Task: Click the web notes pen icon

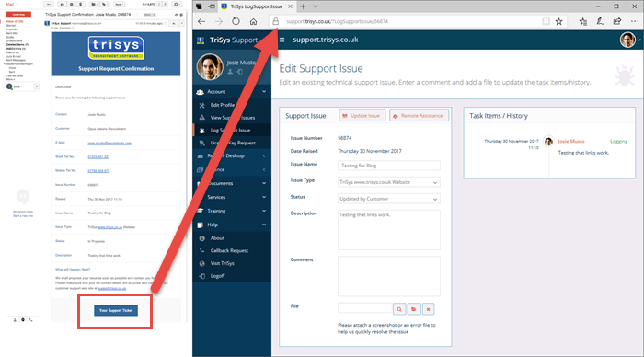Action: (600, 21)
